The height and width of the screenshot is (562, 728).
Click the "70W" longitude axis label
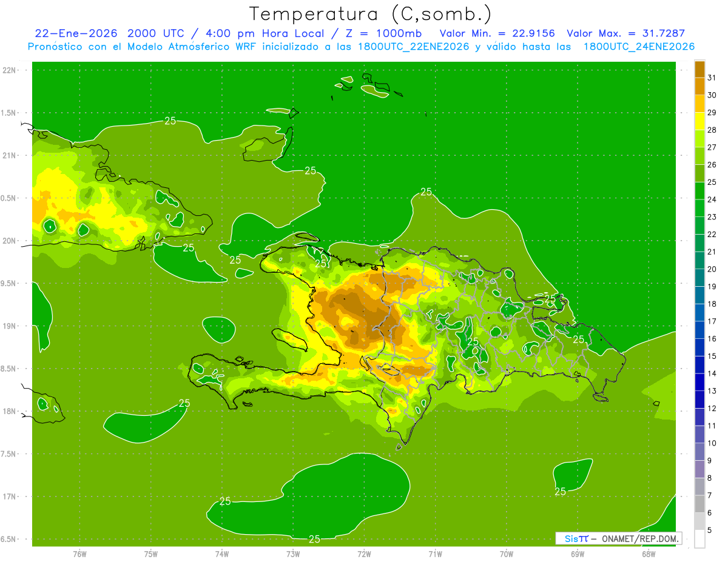click(507, 554)
